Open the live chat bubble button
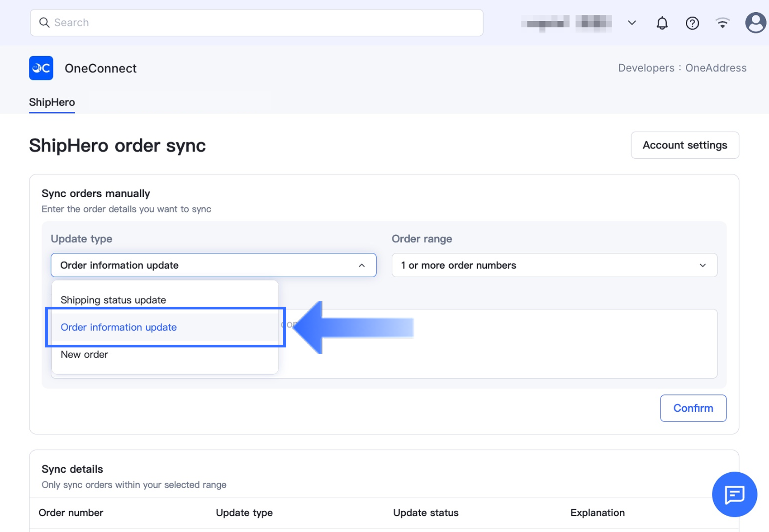769x532 pixels. [x=734, y=494]
